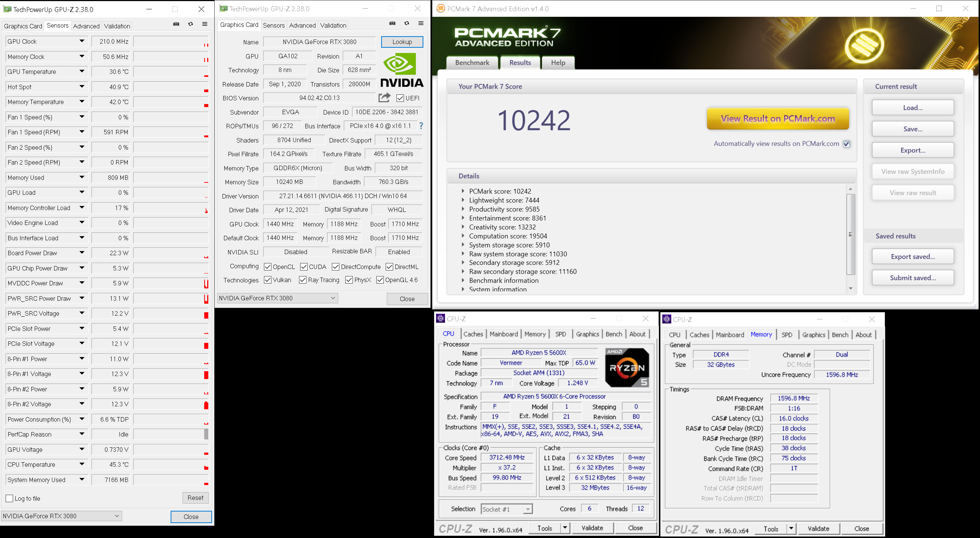The width and height of the screenshot is (980, 538).
Task: Switch to the Benchmark tab in PCMark
Action: (x=472, y=63)
